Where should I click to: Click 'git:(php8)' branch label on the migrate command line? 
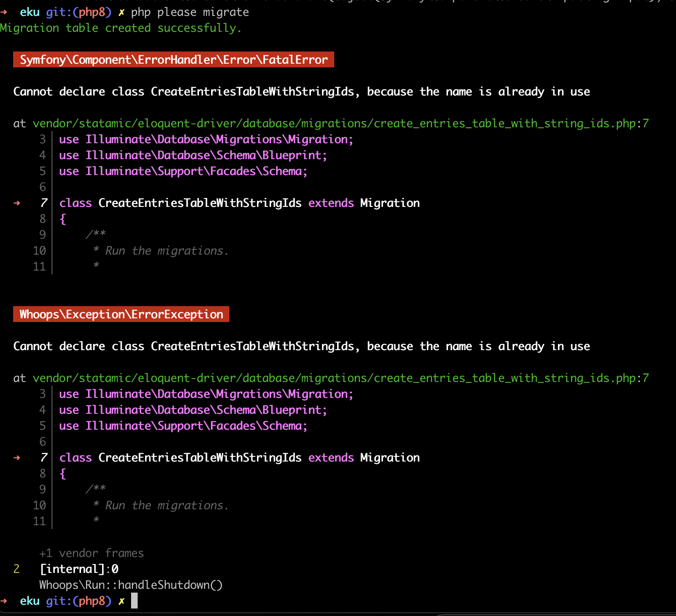tap(79, 12)
